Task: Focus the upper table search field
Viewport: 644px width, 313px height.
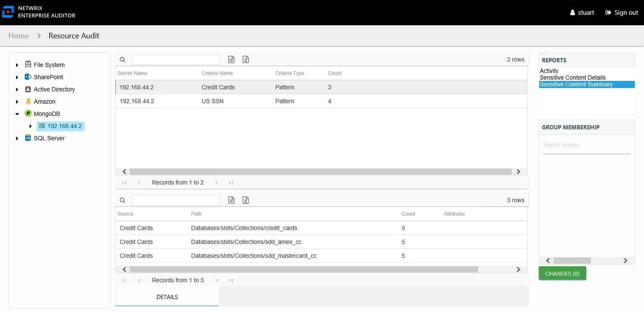Action: point(176,59)
